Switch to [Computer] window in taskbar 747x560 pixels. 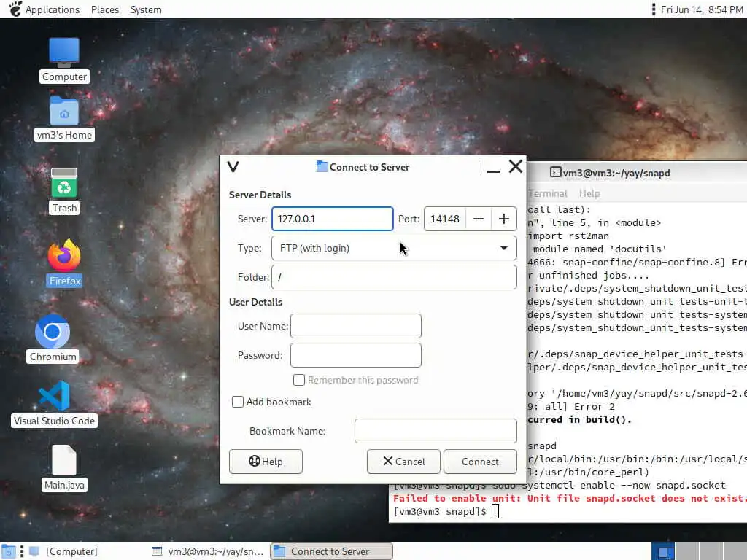63,551
